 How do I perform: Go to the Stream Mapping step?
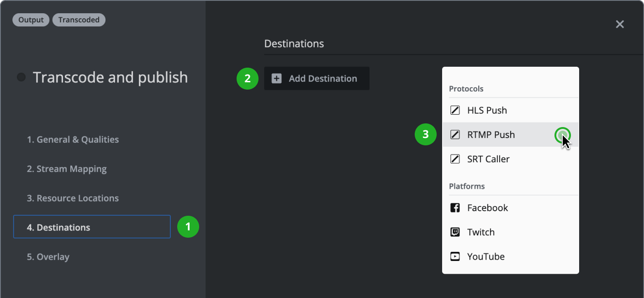pos(67,169)
